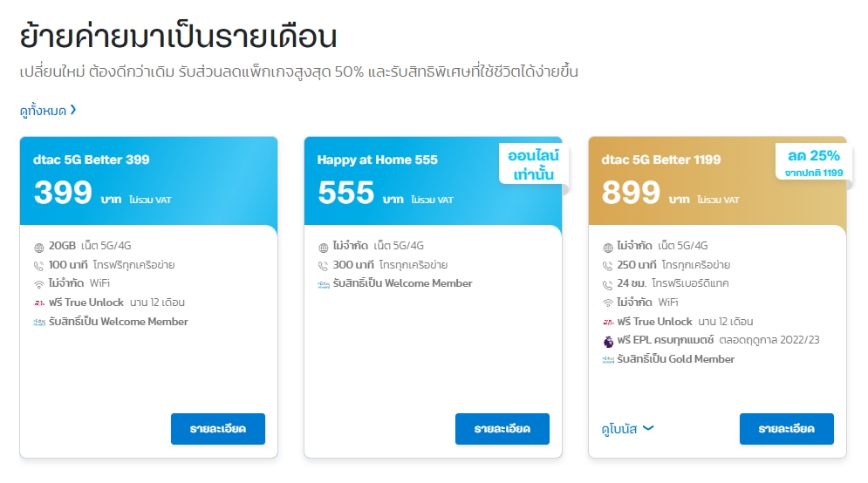Click Welcome Member icon in the 555 card
Screen dimensions: 868x483
(324, 284)
